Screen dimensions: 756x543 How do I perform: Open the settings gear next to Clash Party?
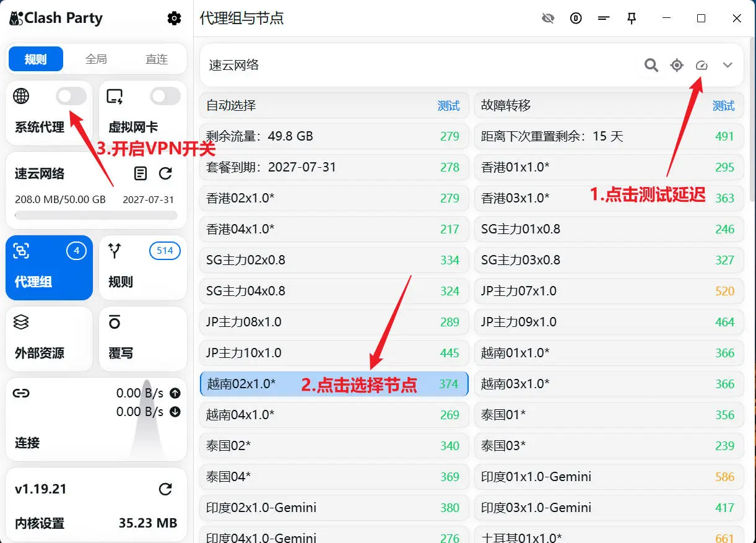(174, 18)
